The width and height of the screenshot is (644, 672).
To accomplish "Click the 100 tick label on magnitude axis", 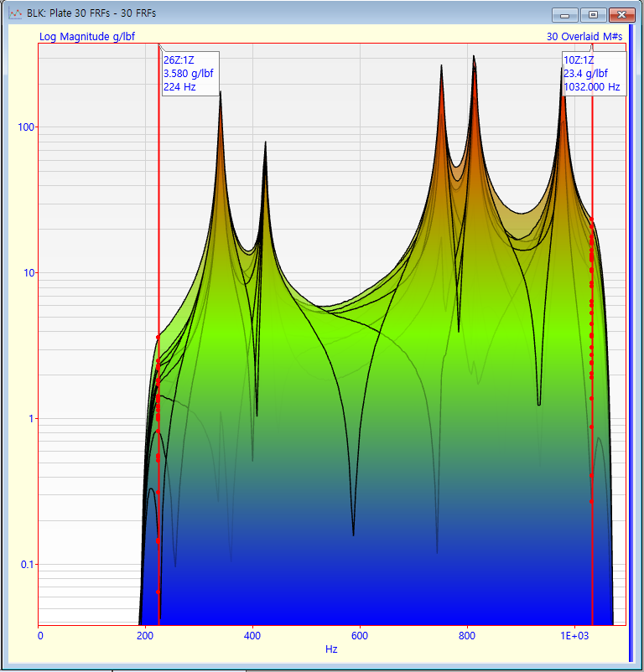I will 26,127.
